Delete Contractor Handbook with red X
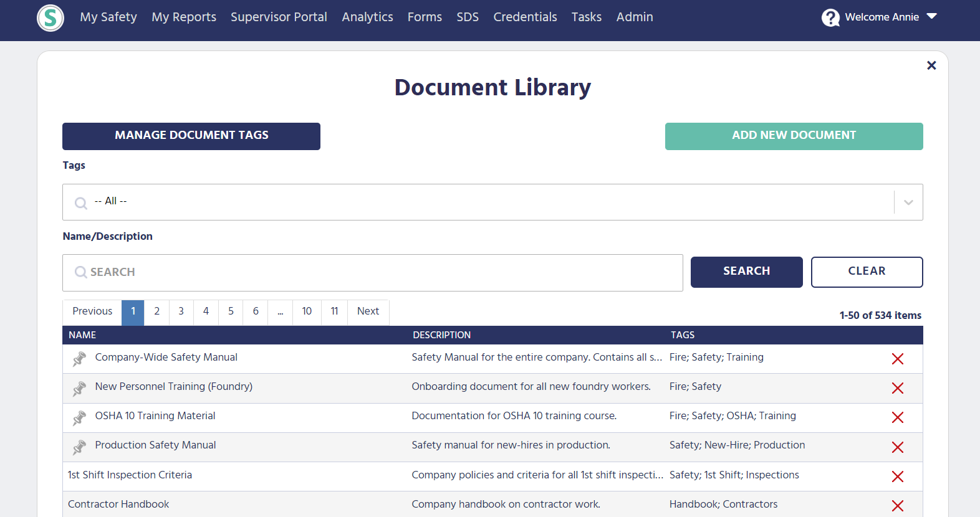 (x=898, y=506)
